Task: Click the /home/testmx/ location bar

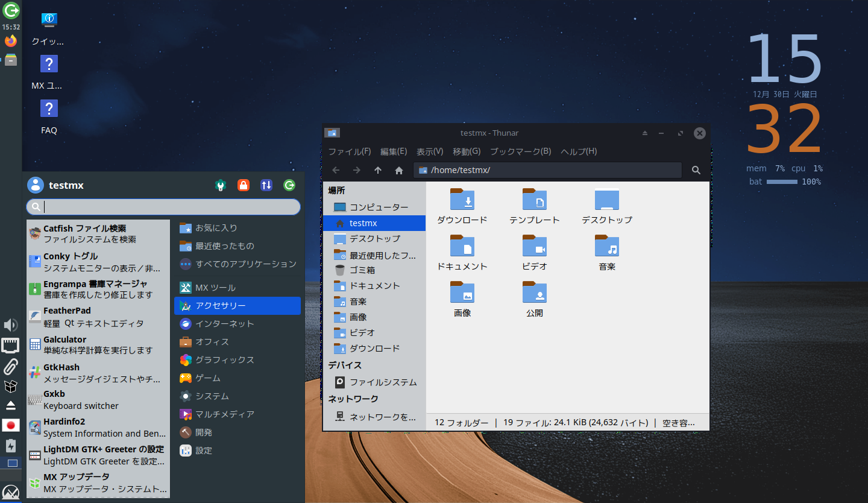Action: [x=549, y=170]
